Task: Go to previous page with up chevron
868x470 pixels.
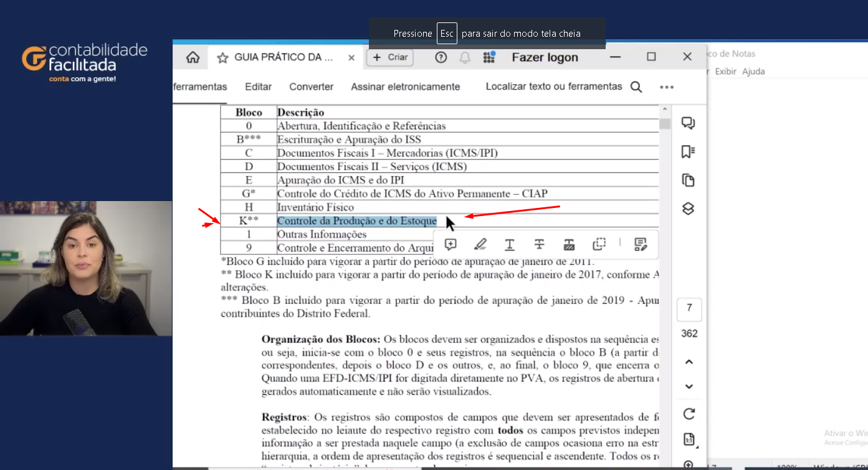Action: pos(689,362)
